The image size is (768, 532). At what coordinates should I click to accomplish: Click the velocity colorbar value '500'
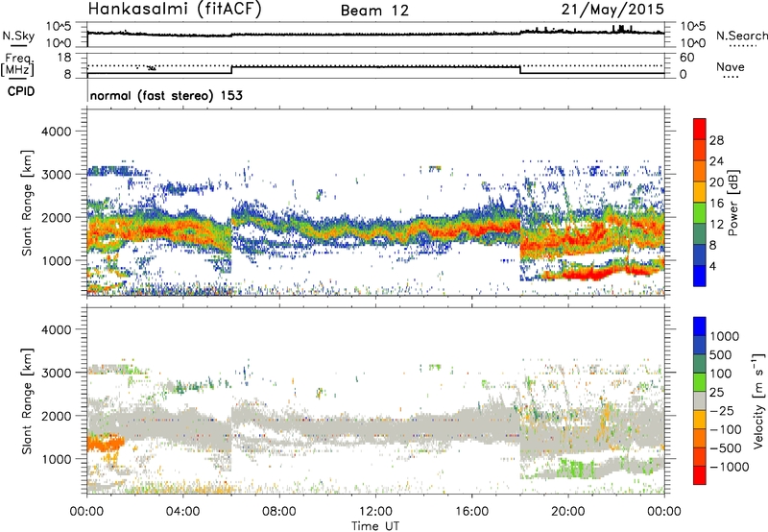coord(721,354)
